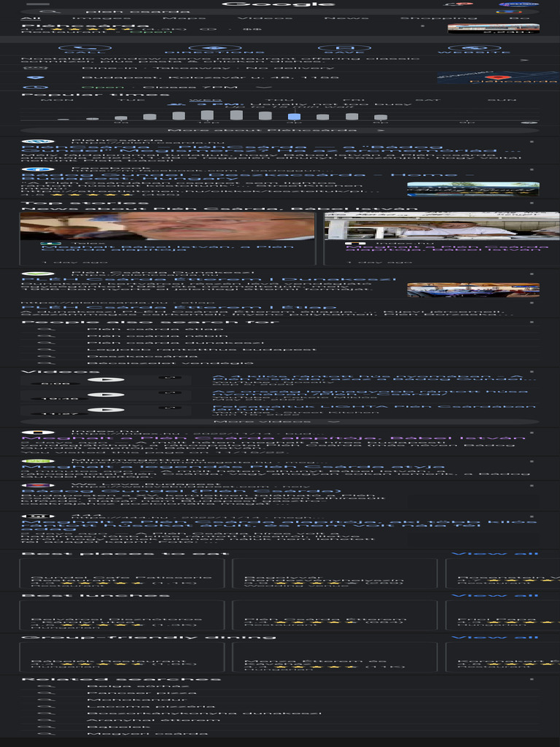
Task: Select SAT in Popular times
Action: point(427,100)
